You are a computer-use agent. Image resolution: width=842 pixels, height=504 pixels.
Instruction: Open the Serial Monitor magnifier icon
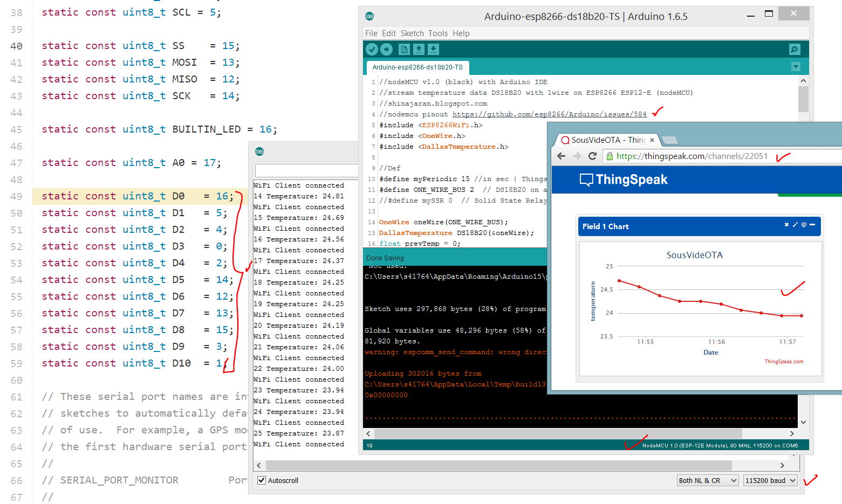click(x=795, y=50)
